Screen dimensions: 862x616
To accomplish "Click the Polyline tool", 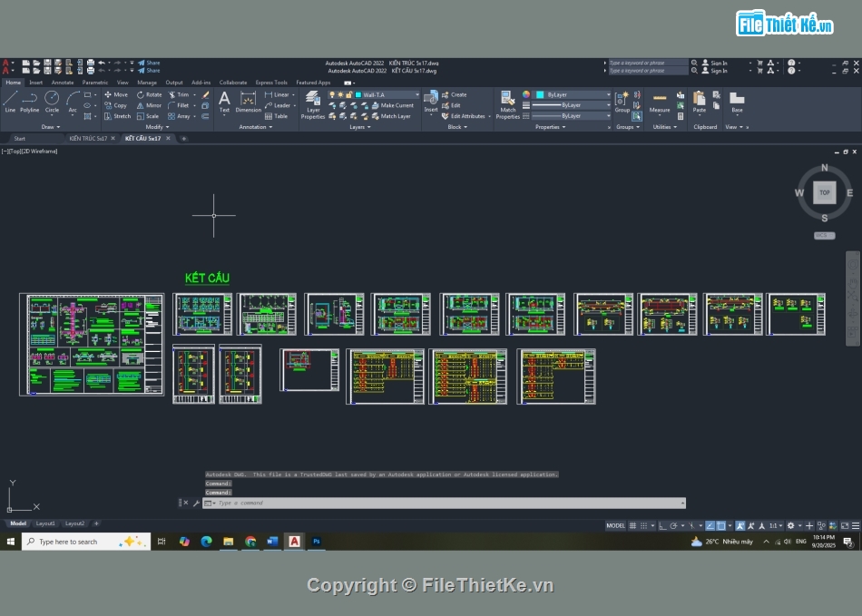I will coord(30,100).
